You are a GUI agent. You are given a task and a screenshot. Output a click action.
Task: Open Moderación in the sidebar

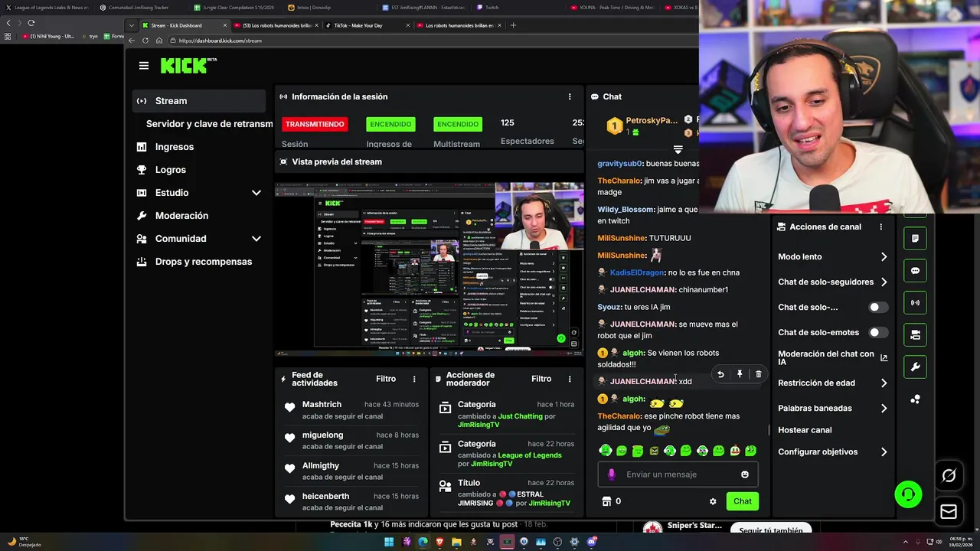point(181,216)
